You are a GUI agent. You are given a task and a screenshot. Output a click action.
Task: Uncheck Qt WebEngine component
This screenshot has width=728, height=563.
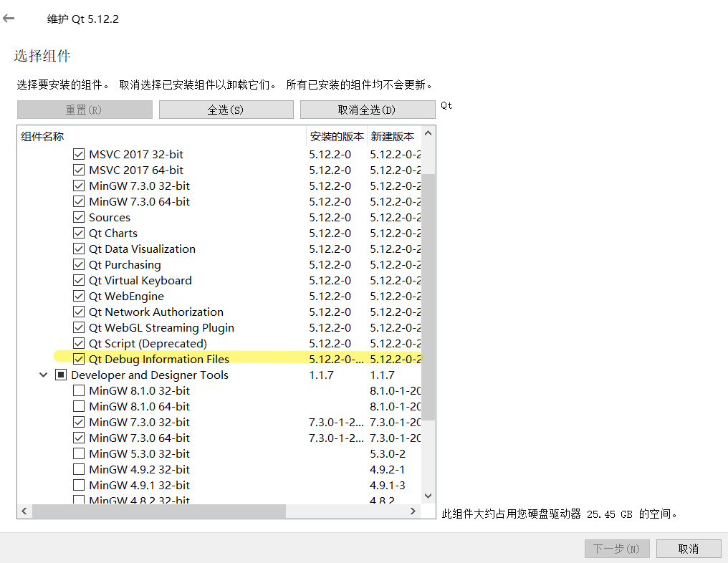[x=79, y=296]
